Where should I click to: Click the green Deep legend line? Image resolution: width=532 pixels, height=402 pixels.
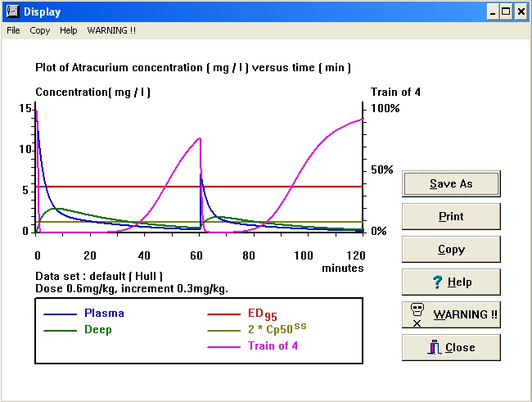coord(60,331)
